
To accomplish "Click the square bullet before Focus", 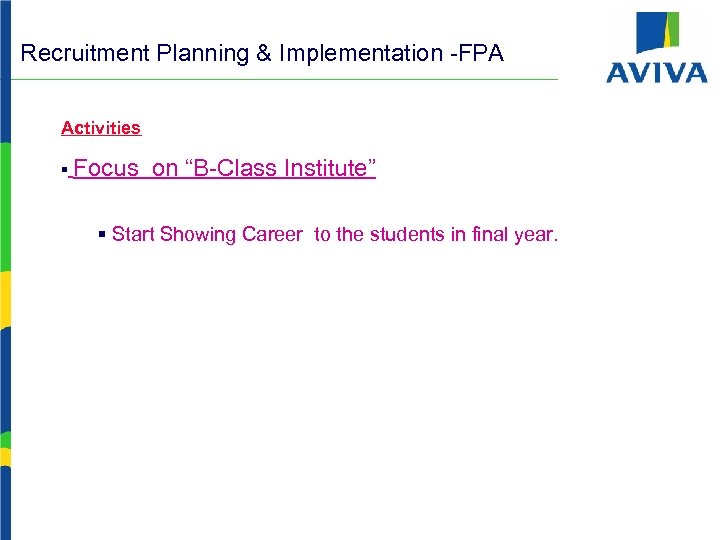I will click(x=64, y=171).
